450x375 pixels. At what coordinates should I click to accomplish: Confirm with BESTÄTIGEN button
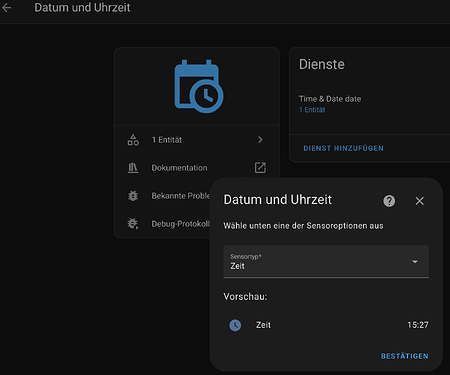click(x=405, y=356)
